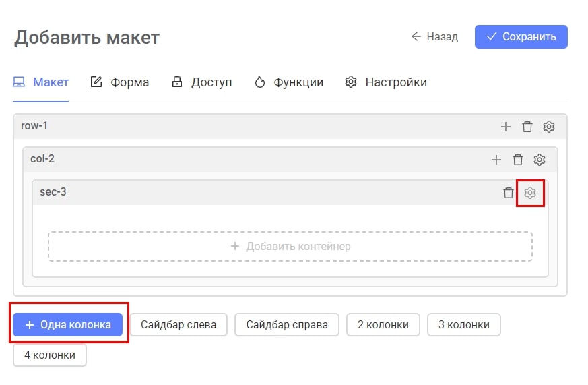Screen dimensions: 588x385
Task: Go to the Доступ tab
Action: tap(201, 82)
